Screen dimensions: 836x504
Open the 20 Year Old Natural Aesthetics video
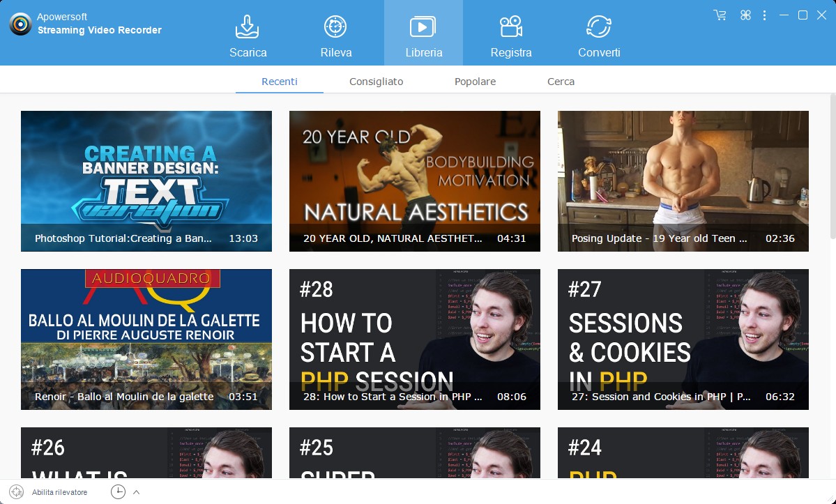tap(414, 181)
